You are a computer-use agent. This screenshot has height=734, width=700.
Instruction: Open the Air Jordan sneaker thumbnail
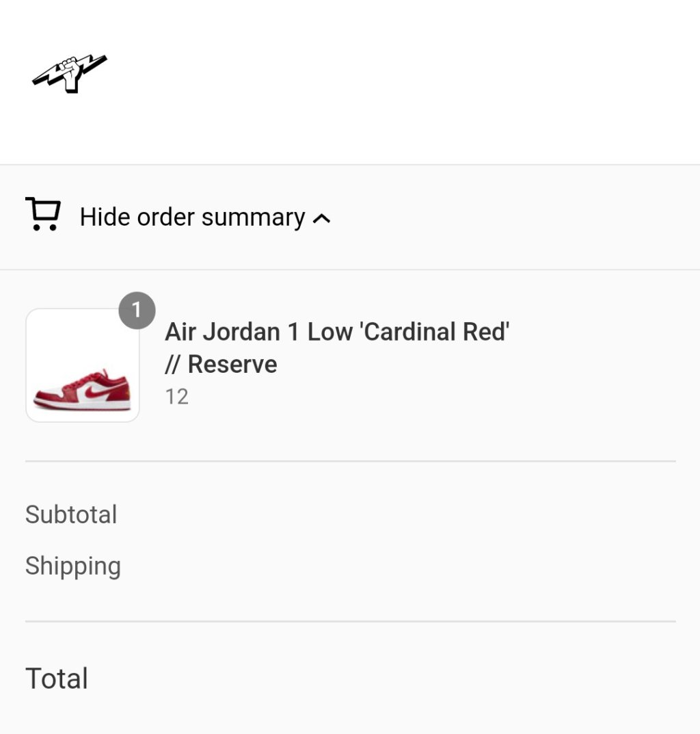pos(82,365)
